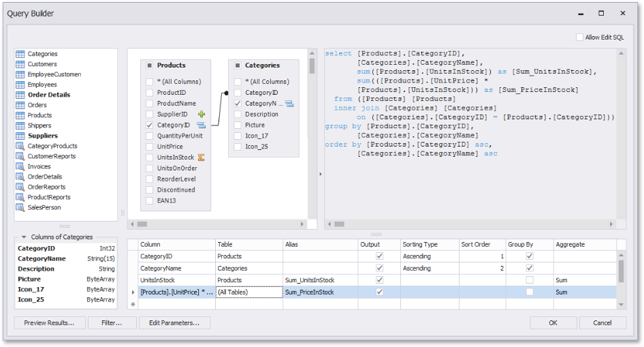Click the Preview Results button
The height and width of the screenshot is (347, 644).
click(x=49, y=323)
